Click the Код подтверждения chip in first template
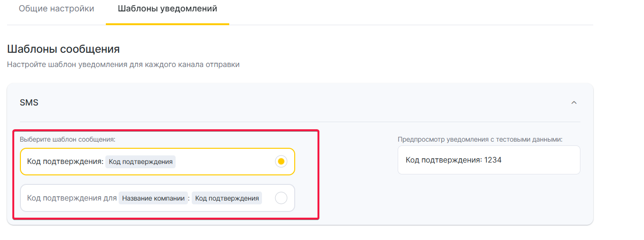 pyautogui.click(x=140, y=162)
